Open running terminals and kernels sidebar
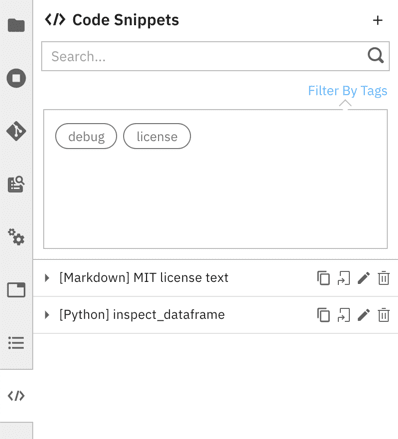This screenshot has height=439, width=398. [x=16, y=78]
